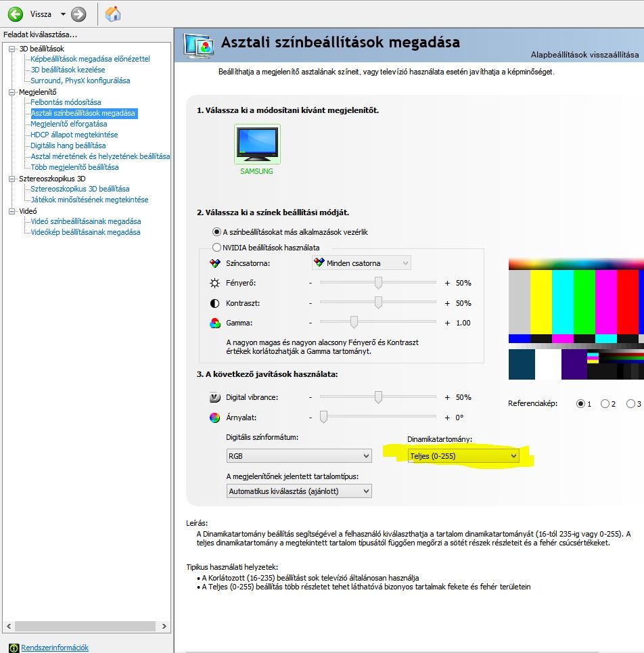Click the Árnyalat slider thumb
Screen dimensions: 644x653
[x=323, y=417]
